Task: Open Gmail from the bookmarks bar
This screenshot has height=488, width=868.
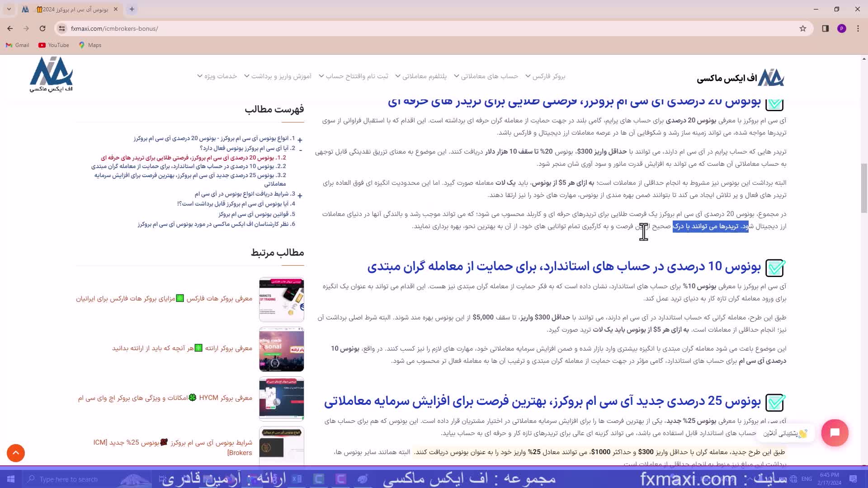Action: (x=17, y=45)
